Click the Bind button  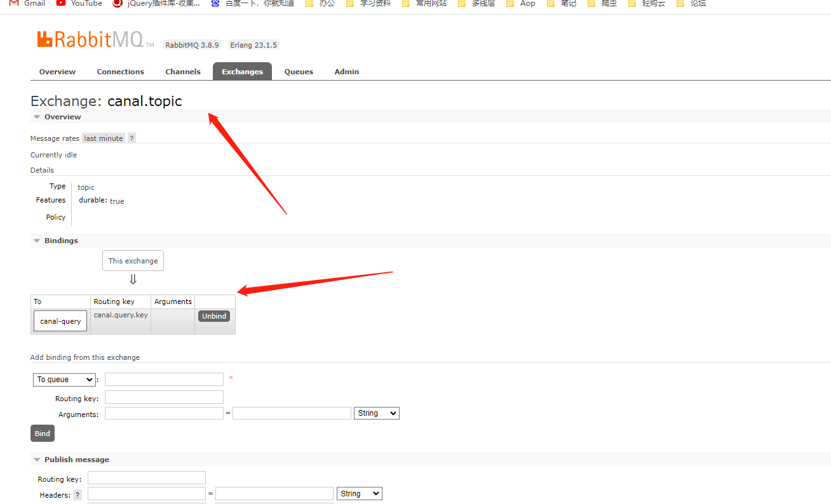[43, 434]
